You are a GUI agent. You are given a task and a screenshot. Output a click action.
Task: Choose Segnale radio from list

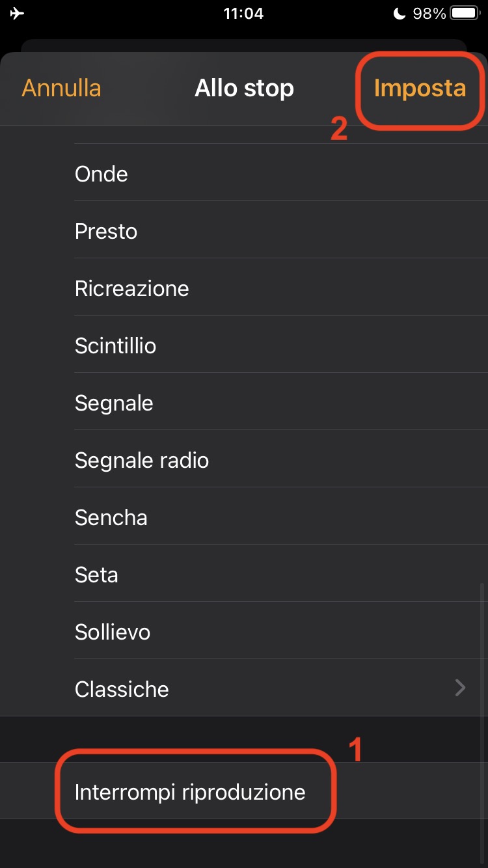(x=142, y=460)
